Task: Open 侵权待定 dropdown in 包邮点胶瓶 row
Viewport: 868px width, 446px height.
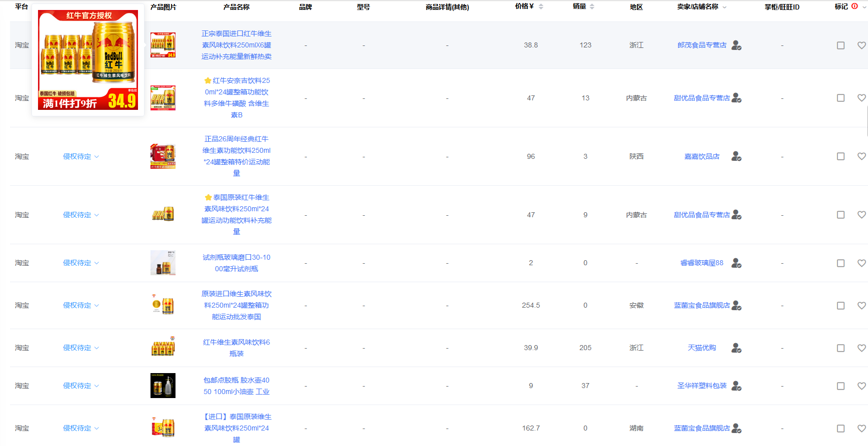Action: click(81, 386)
